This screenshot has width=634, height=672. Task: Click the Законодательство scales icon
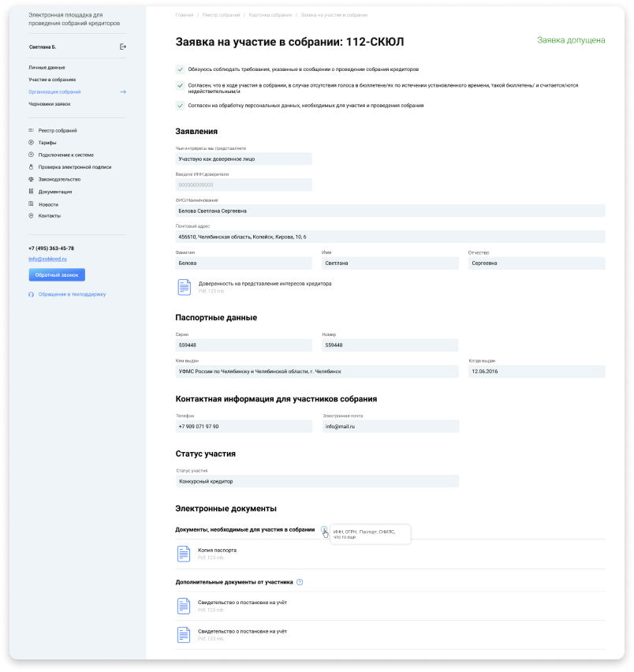point(31,180)
